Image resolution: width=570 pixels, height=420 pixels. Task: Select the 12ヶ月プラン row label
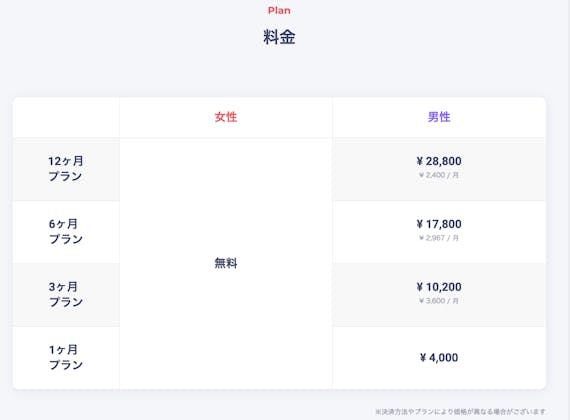tap(66, 168)
